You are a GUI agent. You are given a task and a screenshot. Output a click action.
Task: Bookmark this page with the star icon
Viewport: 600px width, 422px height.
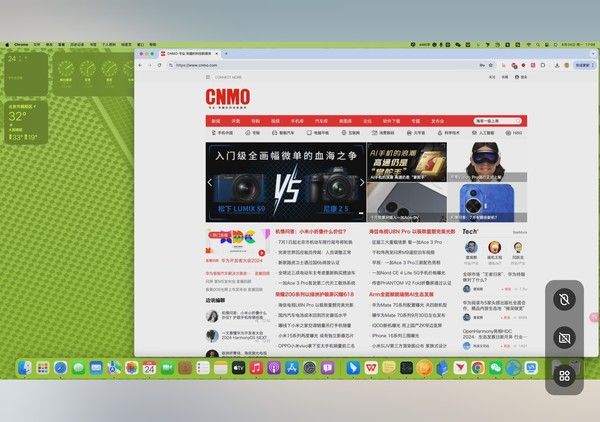click(491, 65)
